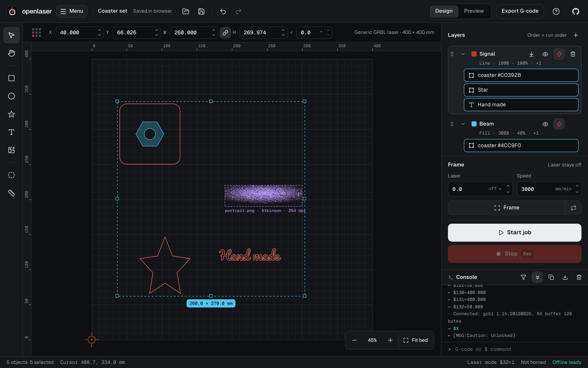Open the laser off mode dropdown
The height and width of the screenshot is (368, 588).
[x=495, y=189]
